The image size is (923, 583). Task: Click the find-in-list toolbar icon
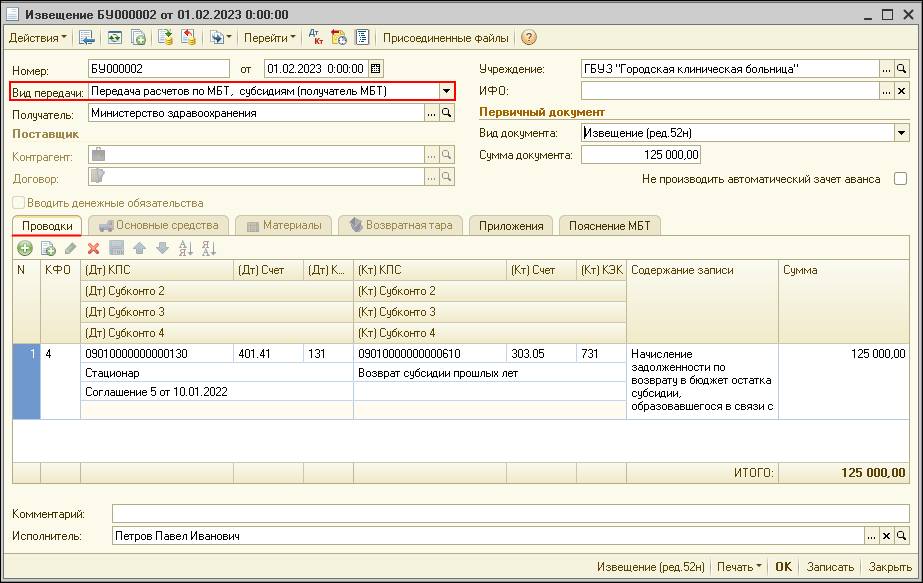pyautogui.click(x=87, y=38)
